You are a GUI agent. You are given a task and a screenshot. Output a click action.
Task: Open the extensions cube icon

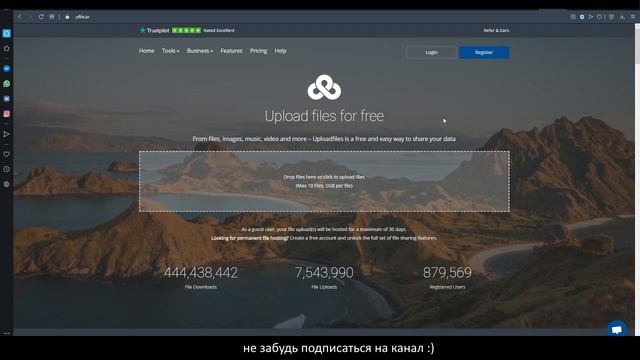tap(611, 17)
